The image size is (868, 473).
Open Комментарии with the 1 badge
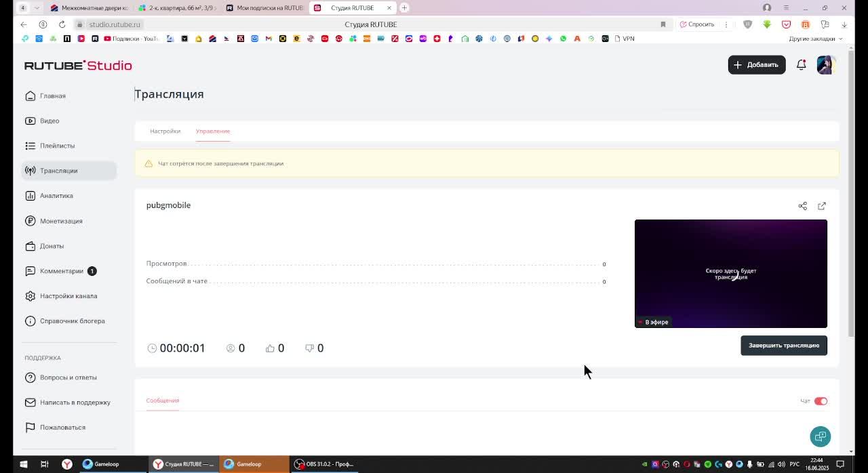click(61, 271)
